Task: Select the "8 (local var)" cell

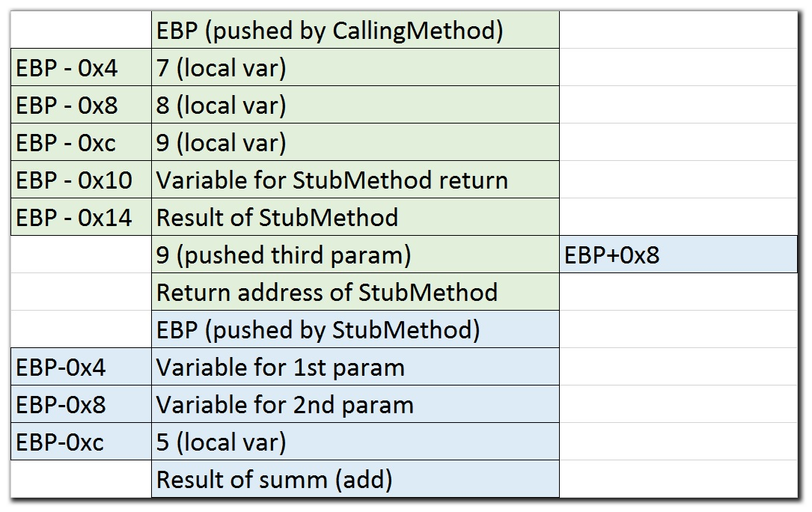Action: coord(355,106)
